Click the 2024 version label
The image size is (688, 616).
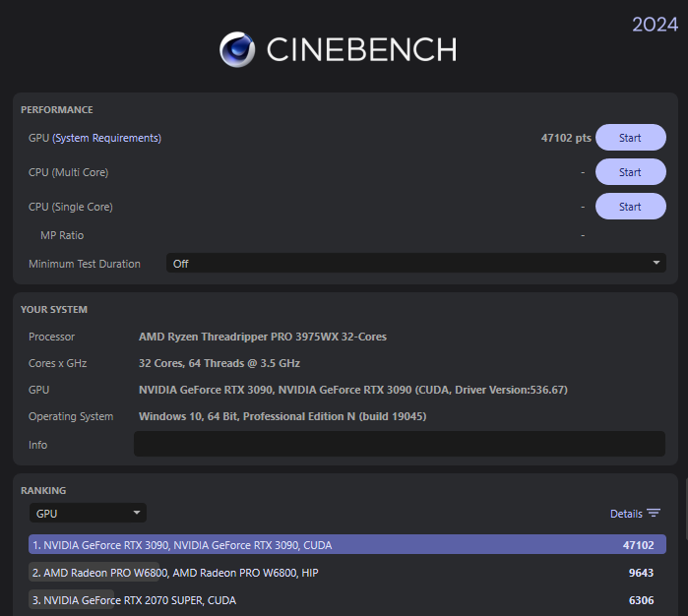click(x=656, y=25)
